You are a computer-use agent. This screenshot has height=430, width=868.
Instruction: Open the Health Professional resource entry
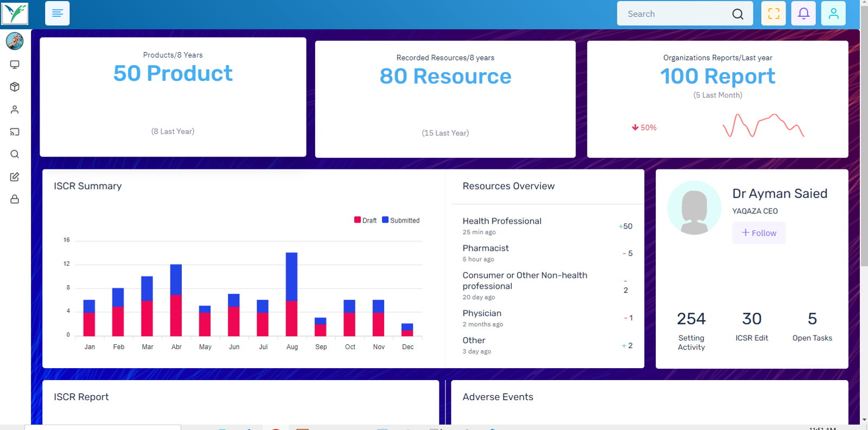click(x=502, y=221)
